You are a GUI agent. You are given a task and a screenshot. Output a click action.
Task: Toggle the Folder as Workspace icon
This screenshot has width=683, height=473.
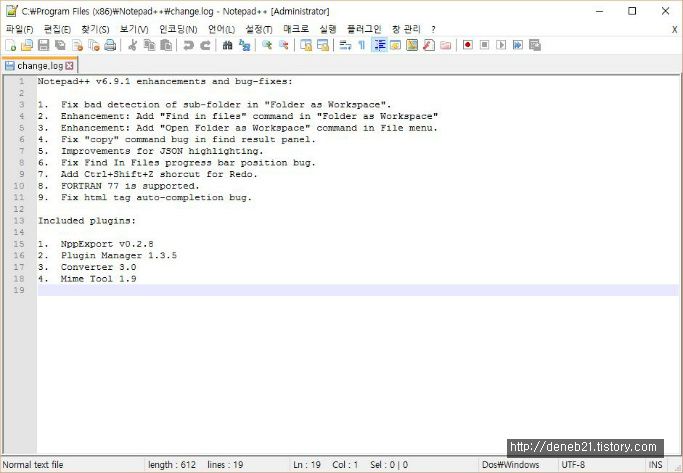[445, 45]
